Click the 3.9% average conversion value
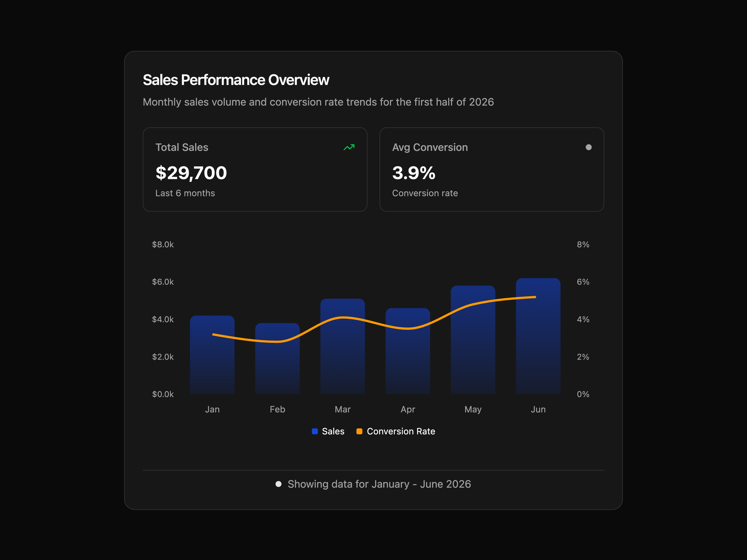 [414, 173]
